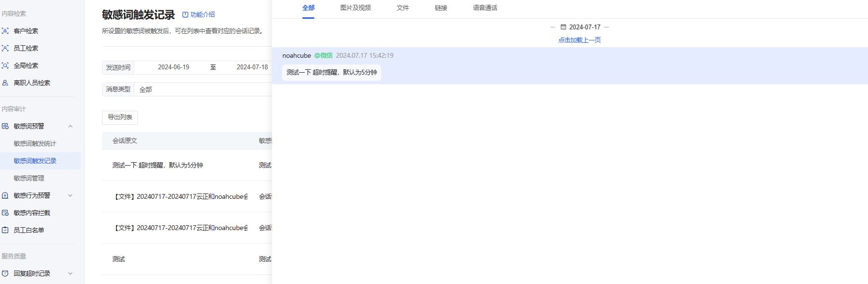This screenshot has width=868, height=284.
Task: Click the 导出列表 button
Action: (x=120, y=117)
